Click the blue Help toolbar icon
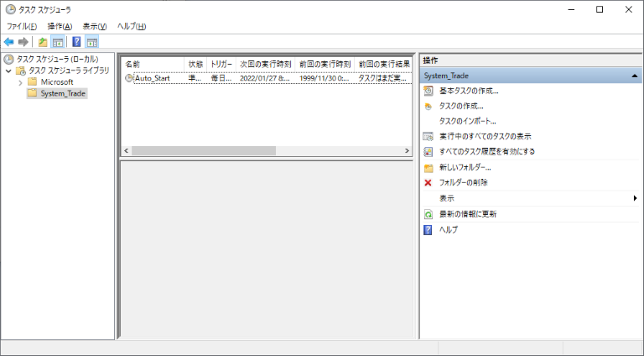 [x=76, y=42]
